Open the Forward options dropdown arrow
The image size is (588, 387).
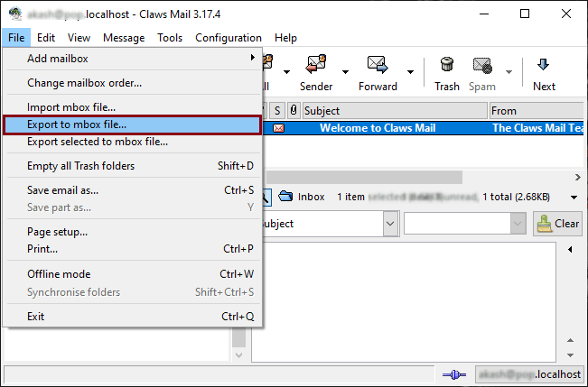[410, 71]
